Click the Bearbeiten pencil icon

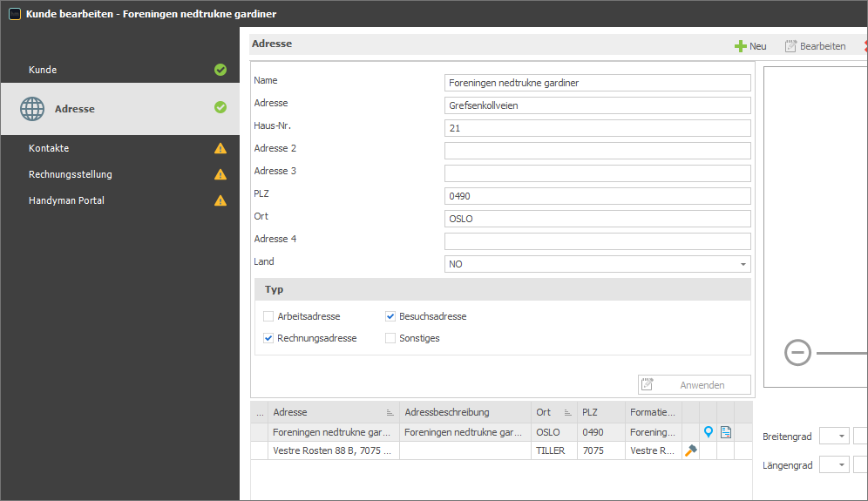(790, 46)
